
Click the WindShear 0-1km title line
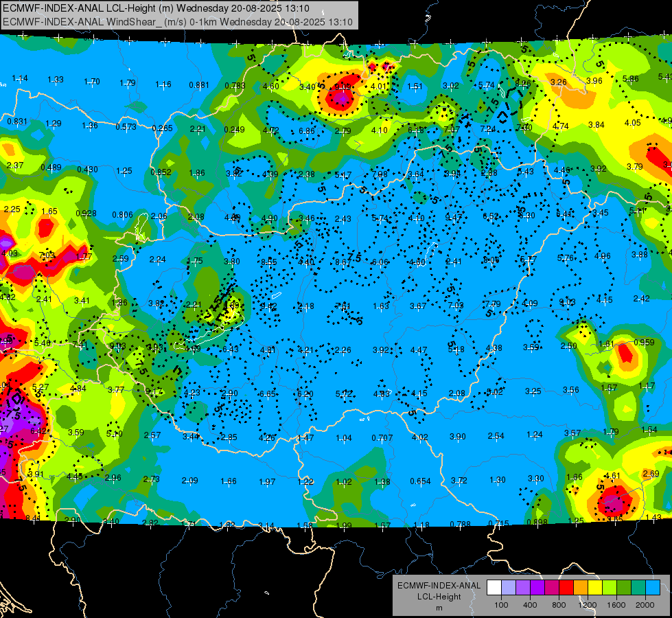click(177, 22)
